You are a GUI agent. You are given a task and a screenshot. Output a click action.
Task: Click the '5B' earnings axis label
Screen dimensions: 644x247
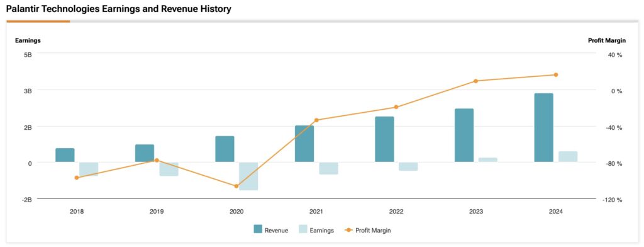click(x=28, y=54)
